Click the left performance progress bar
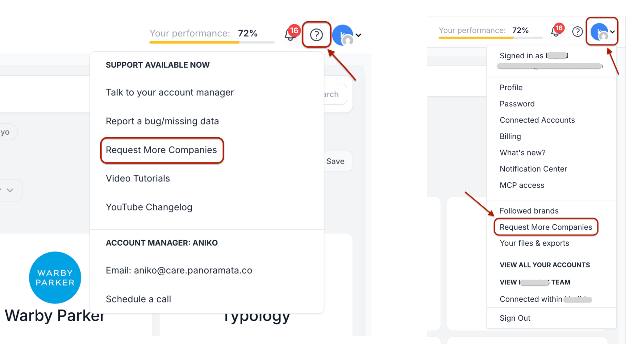Viewport: 642px width, 364px height. pyautogui.click(x=212, y=42)
